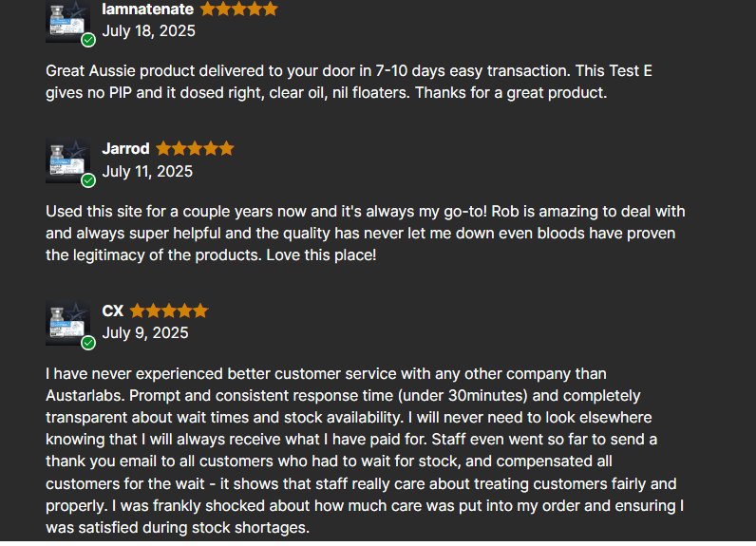Click the green verified checkmark on Jarrod's avatar
756x546 pixels.
tap(88, 180)
